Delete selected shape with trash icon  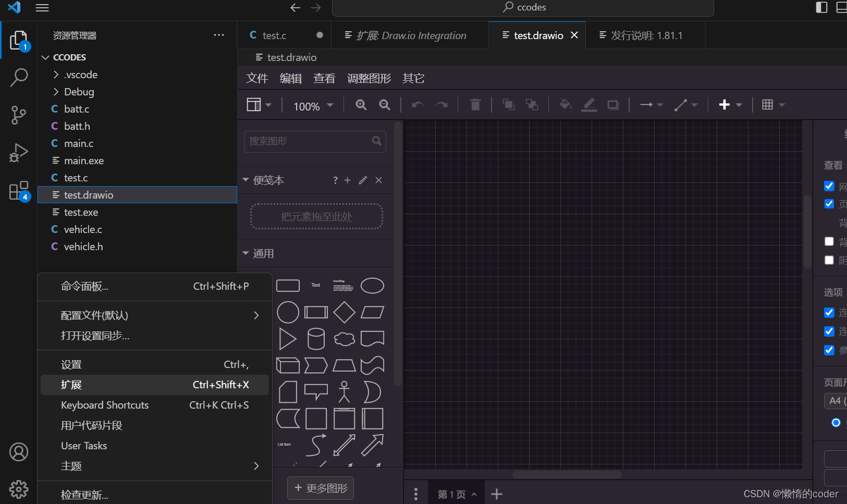[475, 105]
